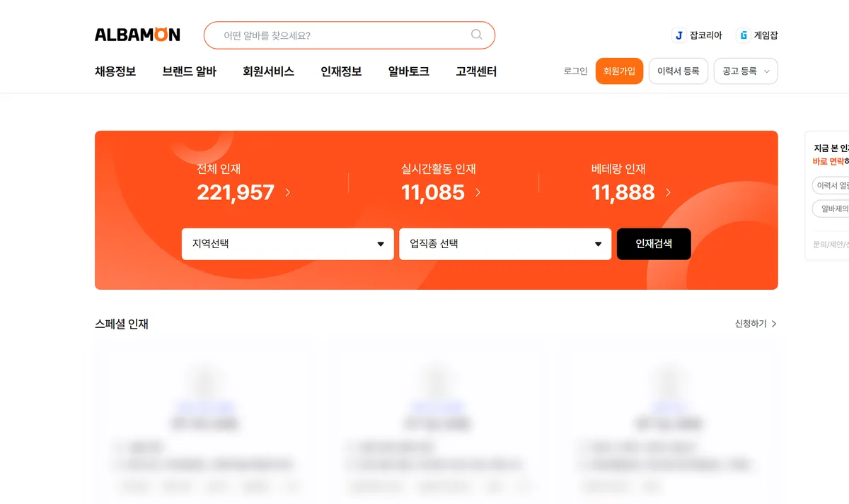The width and height of the screenshot is (849, 504).
Task: Click the 스페셜 인재 heading
Action: 122,324
